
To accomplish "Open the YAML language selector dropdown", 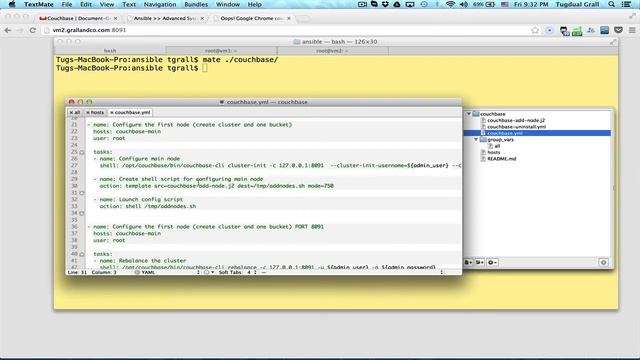I will 167,272.
